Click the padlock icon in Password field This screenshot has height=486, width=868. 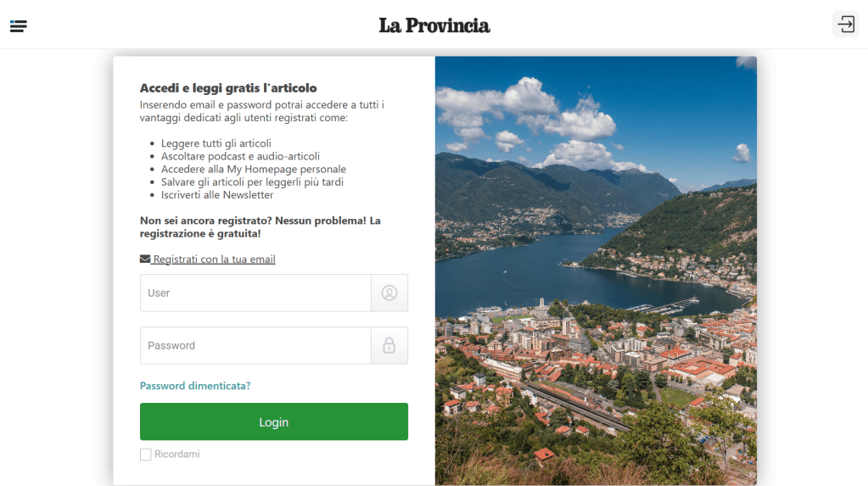(389, 346)
